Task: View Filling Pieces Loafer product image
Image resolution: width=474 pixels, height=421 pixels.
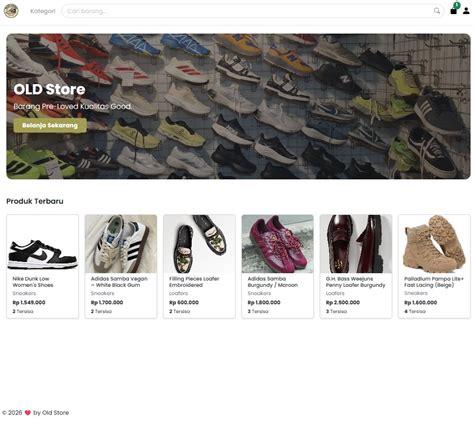Action: pyautogui.click(x=199, y=244)
